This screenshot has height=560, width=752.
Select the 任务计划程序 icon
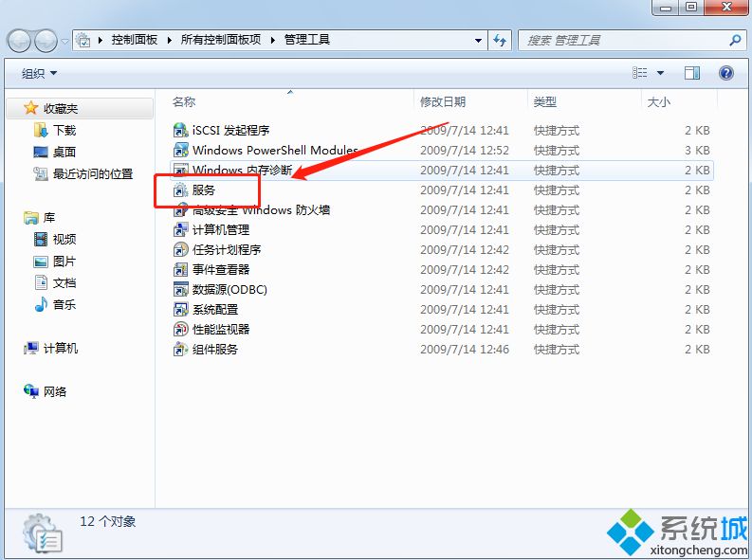pyautogui.click(x=180, y=249)
